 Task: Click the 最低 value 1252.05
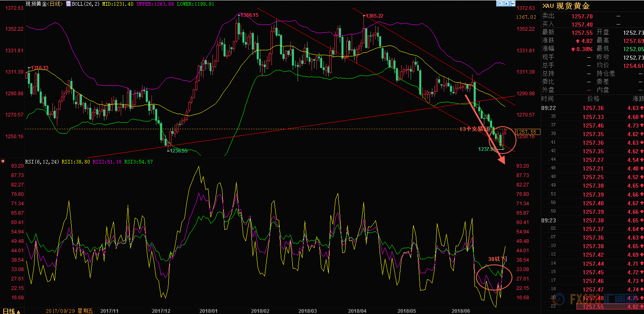[x=633, y=49]
